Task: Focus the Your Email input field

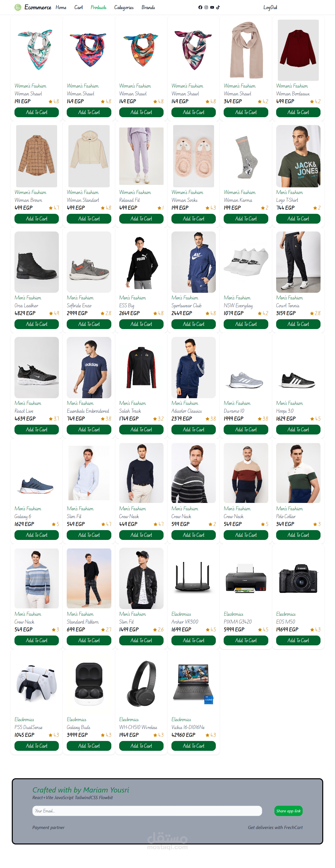Action: click(x=147, y=811)
